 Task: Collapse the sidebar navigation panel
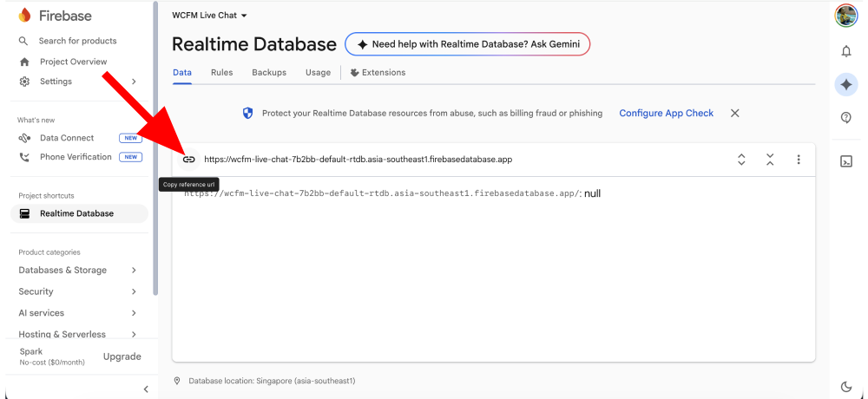(x=146, y=389)
